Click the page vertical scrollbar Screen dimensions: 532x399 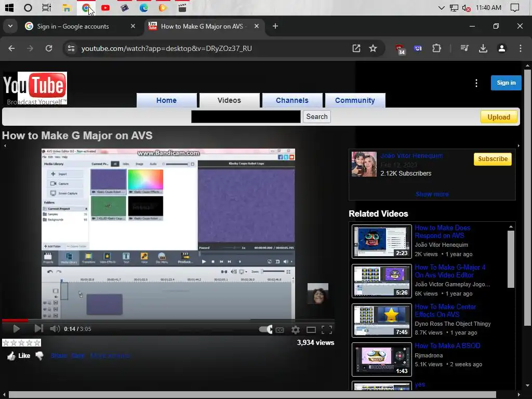pos(527,197)
